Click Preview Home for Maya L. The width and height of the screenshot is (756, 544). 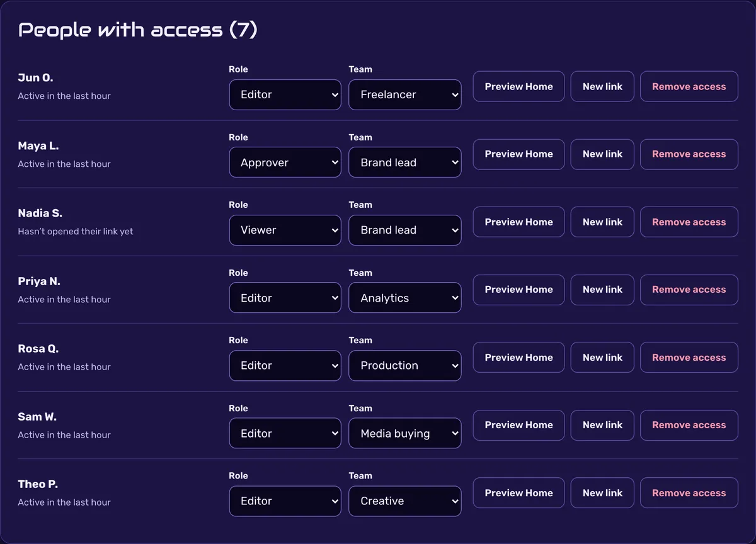pyautogui.click(x=518, y=154)
